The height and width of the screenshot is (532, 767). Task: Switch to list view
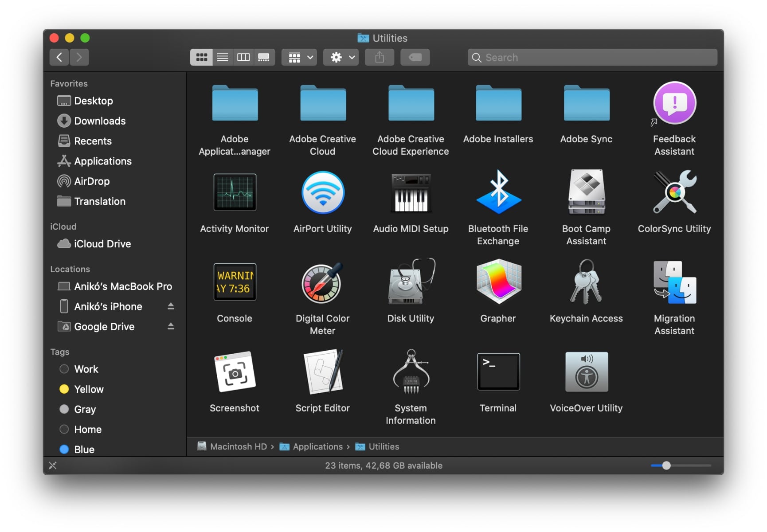click(x=223, y=57)
